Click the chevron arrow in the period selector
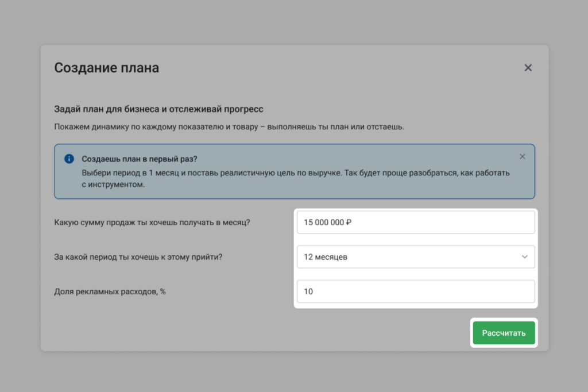The image size is (588, 392). [x=524, y=257]
